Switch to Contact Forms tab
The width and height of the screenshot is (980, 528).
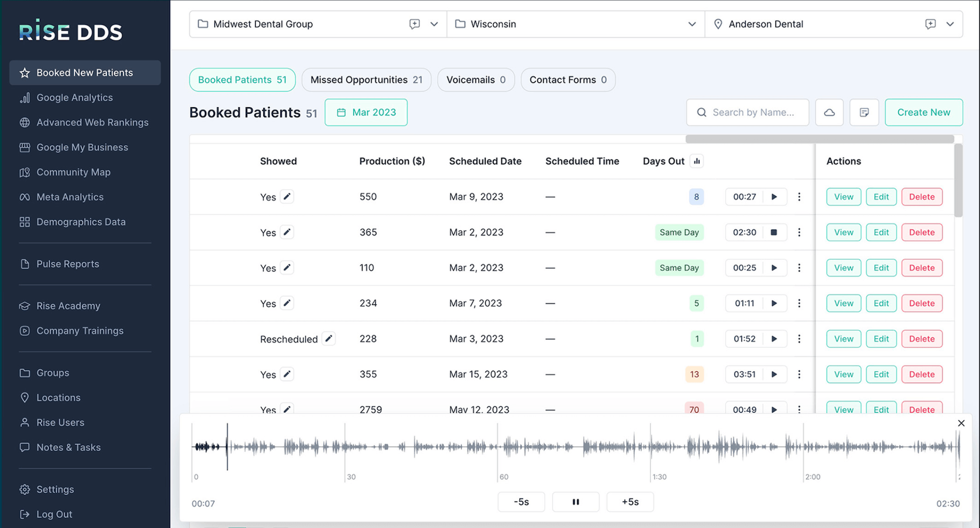[x=568, y=80]
